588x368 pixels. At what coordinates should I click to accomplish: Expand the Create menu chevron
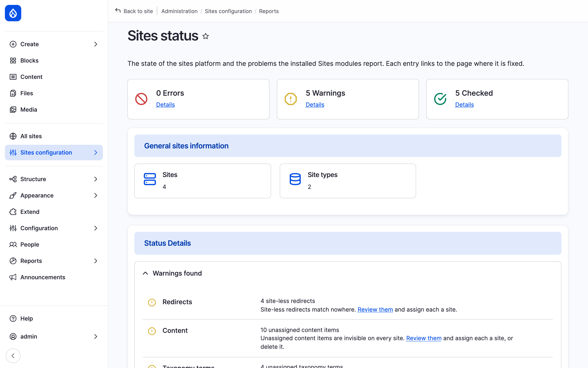click(96, 44)
